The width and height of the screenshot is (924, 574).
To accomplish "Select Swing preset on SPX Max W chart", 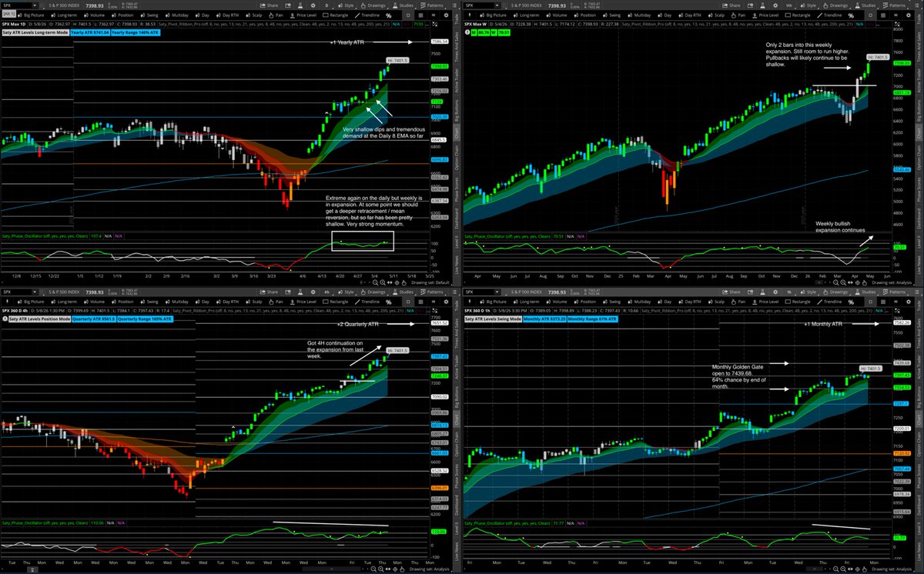I will (612, 15).
